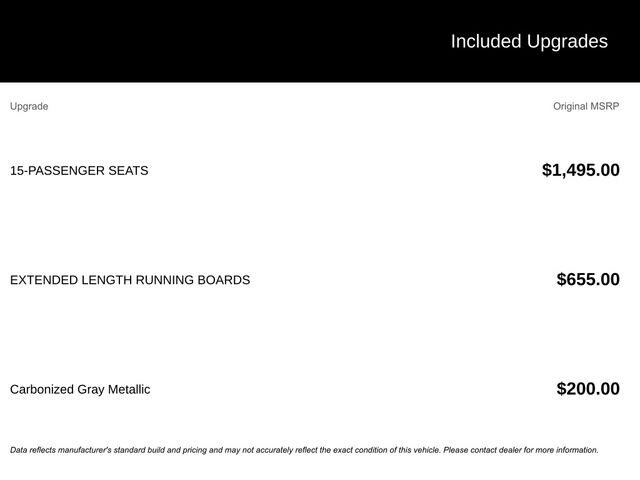Click the Upgrade column label

[29, 106]
